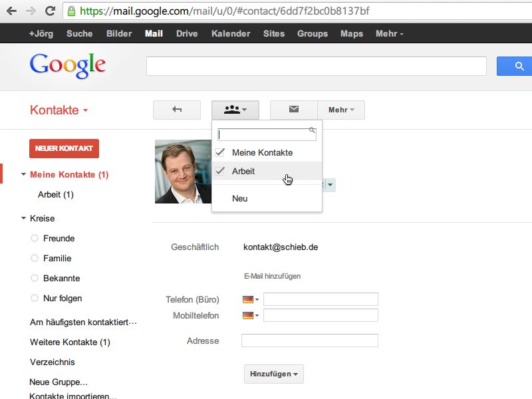Viewport: 532px width, 399px height.
Task: Click the Telefon (Büro) input field
Action: (321, 299)
